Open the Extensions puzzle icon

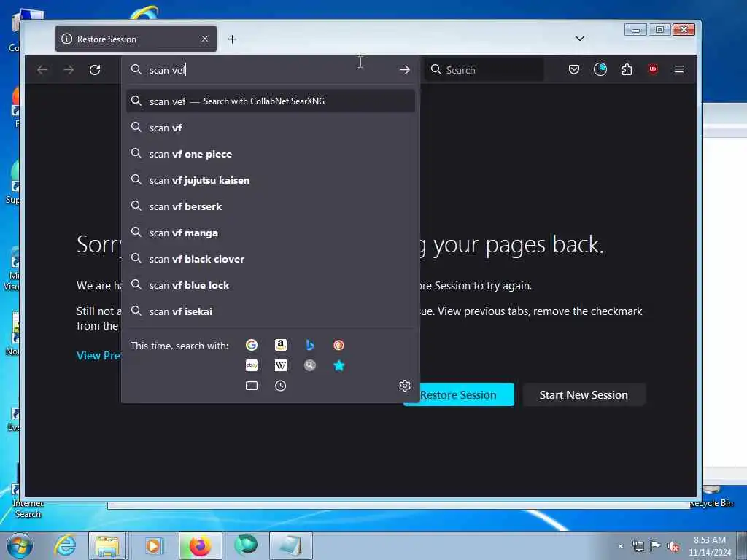pyautogui.click(x=627, y=69)
